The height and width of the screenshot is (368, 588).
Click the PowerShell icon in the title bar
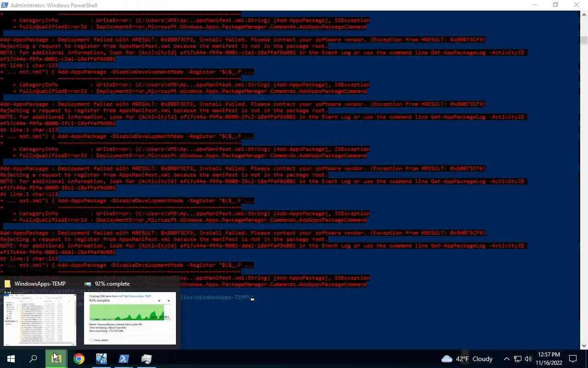(x=5, y=5)
